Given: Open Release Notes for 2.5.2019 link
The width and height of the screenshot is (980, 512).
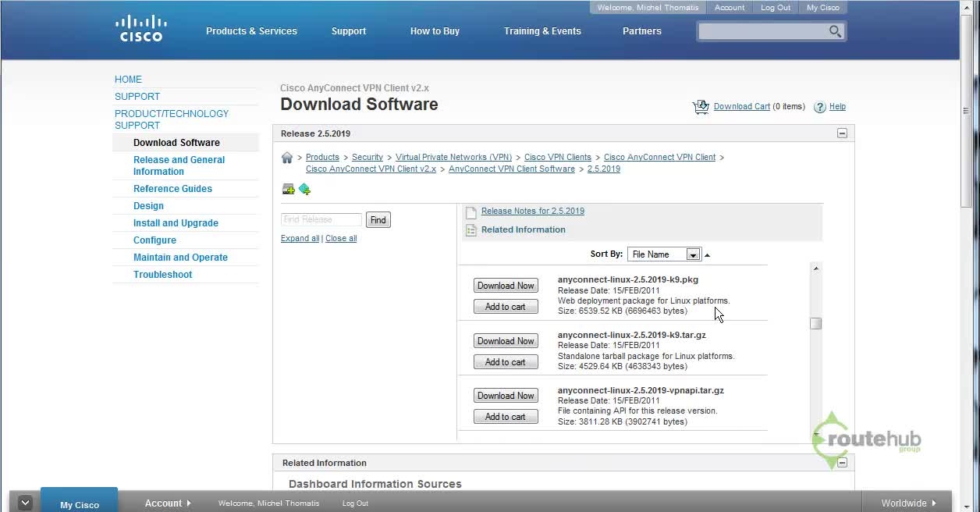Looking at the screenshot, I should pyautogui.click(x=533, y=212).
